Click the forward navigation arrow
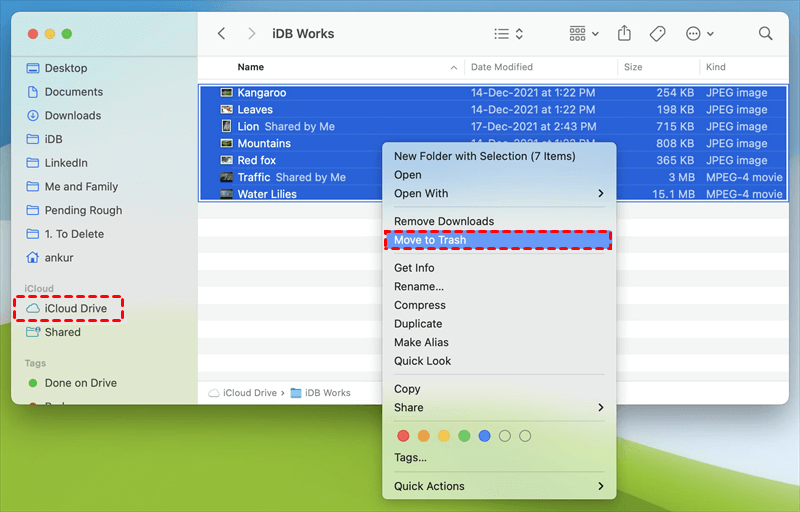 pyautogui.click(x=251, y=34)
